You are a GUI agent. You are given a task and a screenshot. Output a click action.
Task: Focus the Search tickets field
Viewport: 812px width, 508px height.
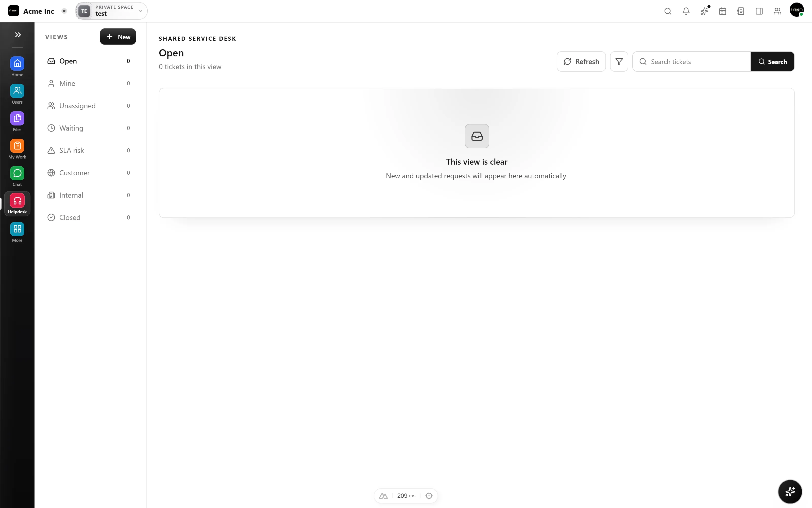point(691,61)
